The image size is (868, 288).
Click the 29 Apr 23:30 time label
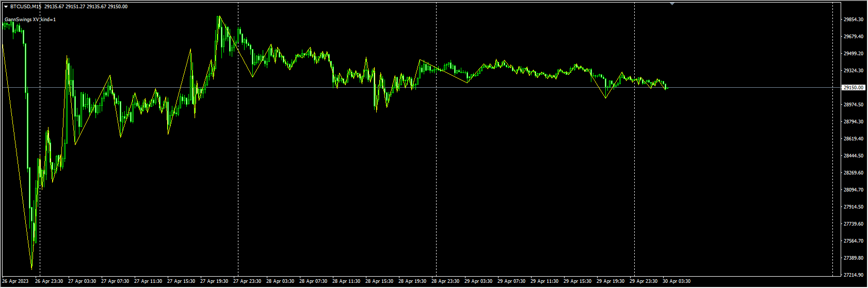coord(644,281)
